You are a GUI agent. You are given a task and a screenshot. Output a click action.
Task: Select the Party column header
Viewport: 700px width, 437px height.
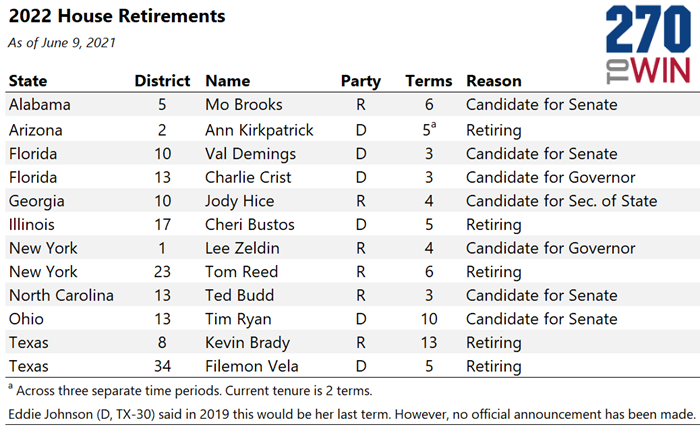tap(360, 81)
